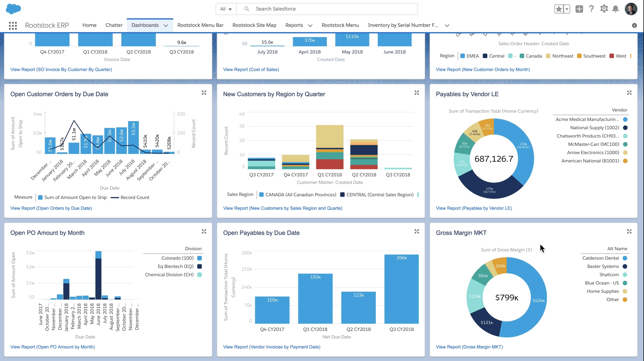Open the Dashboards tab dropdown chevron
This screenshot has height=361, width=644.
pyautogui.click(x=166, y=26)
